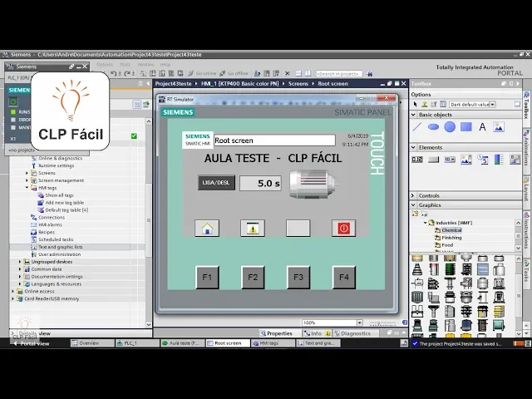The height and width of the screenshot is (399, 532).
Task: Click the Redo toolbar icon
Action: click(127, 73)
